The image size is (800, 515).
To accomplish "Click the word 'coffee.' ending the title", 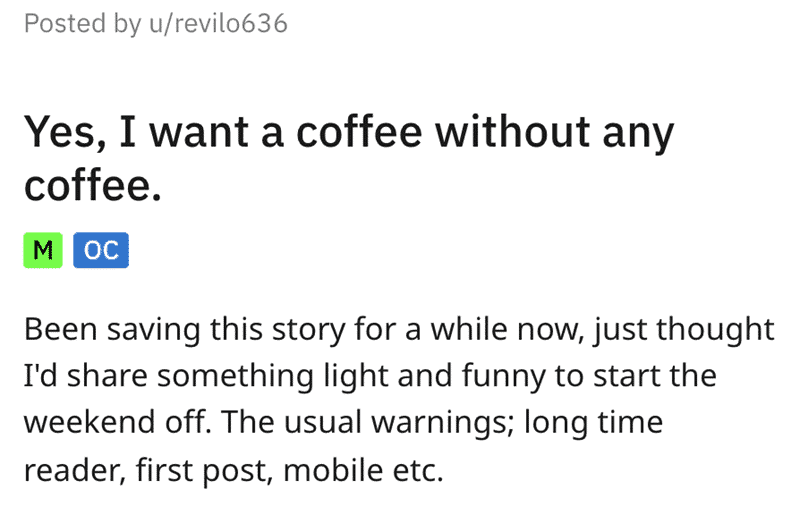I will click(x=93, y=185).
